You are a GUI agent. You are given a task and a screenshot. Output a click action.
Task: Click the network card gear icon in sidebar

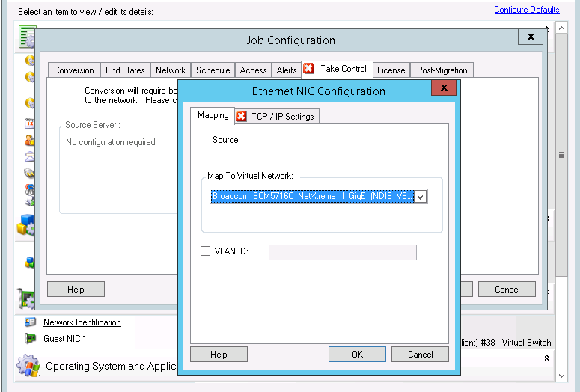click(26, 298)
